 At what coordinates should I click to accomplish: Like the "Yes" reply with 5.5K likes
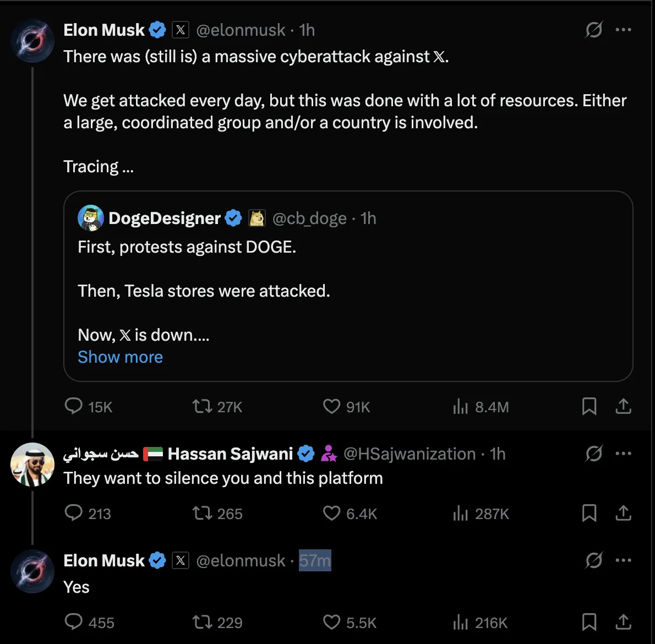(x=331, y=622)
